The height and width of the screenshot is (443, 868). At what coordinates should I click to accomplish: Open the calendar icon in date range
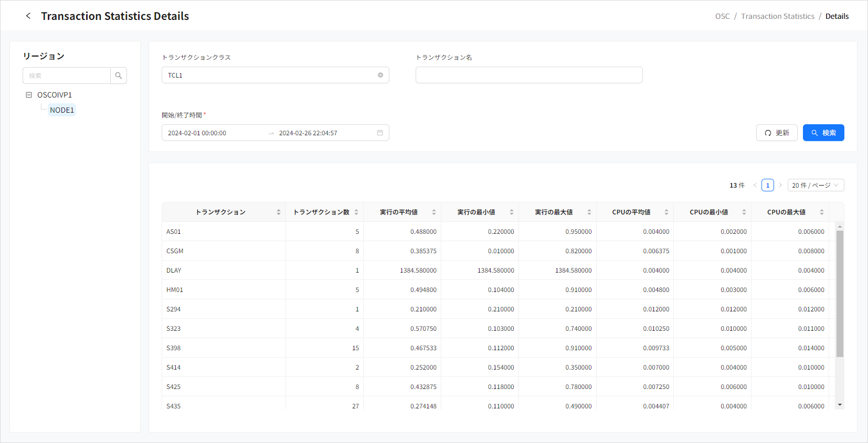[x=380, y=133]
